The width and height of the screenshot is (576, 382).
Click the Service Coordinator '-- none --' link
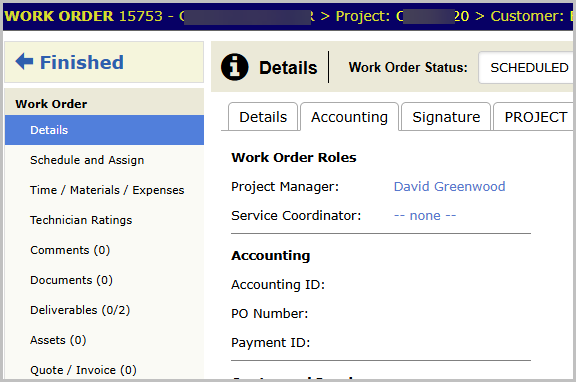click(x=425, y=216)
